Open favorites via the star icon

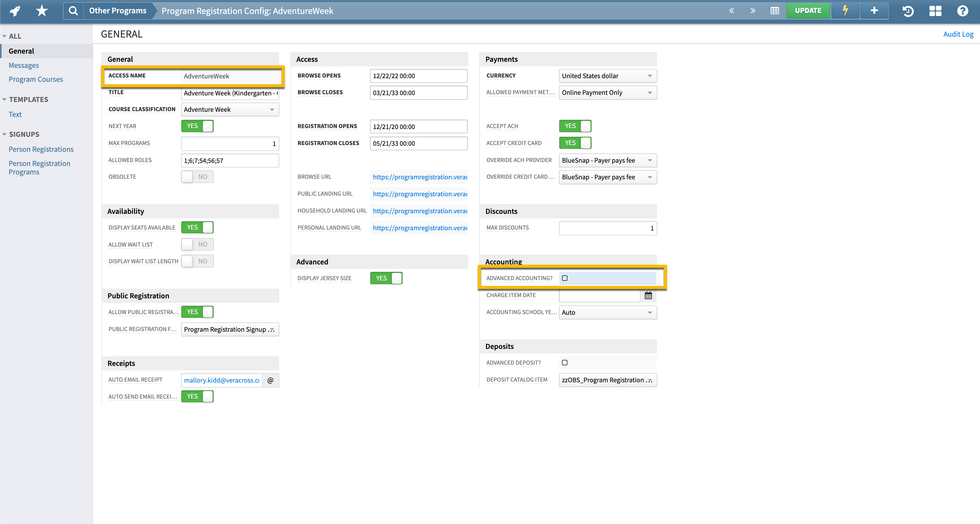[x=41, y=11]
